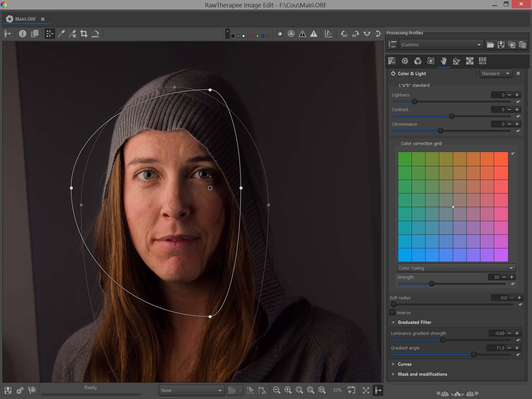Select the Crop tool in the toolbar
The height and width of the screenshot is (399, 532).
(84, 34)
